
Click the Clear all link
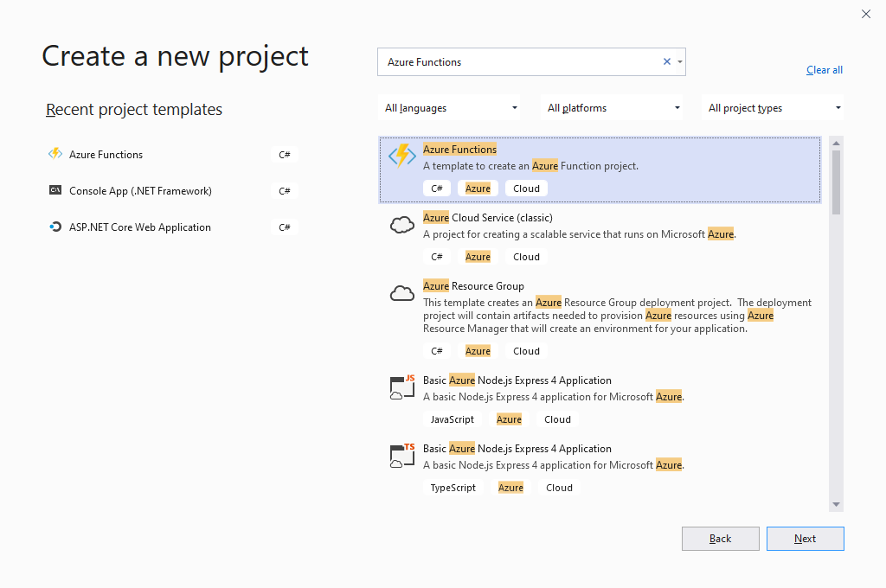[x=825, y=70]
